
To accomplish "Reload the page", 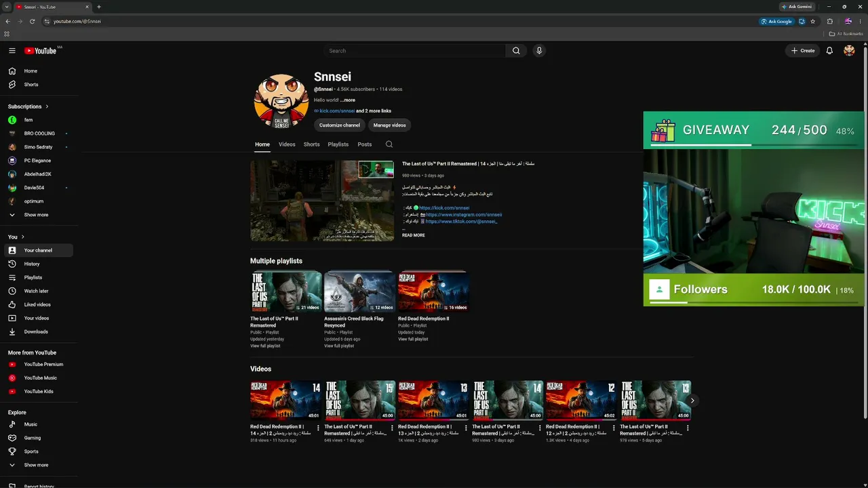I will 32,21.
